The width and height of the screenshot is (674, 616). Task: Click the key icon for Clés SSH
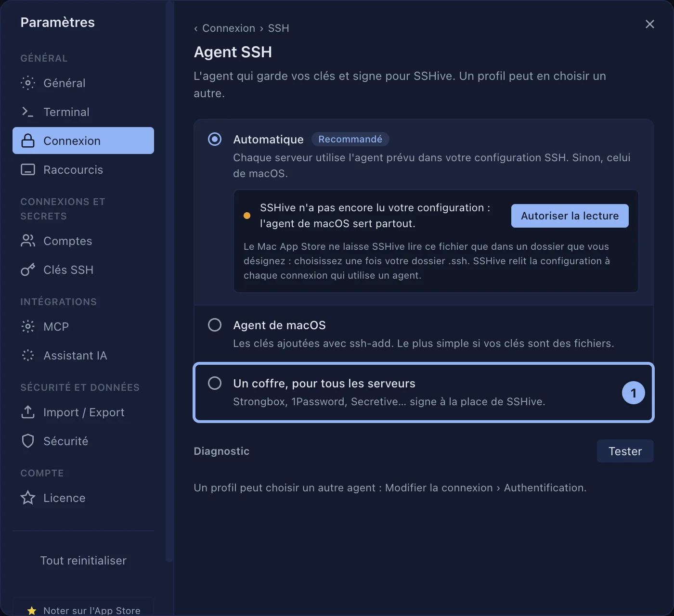click(x=28, y=269)
